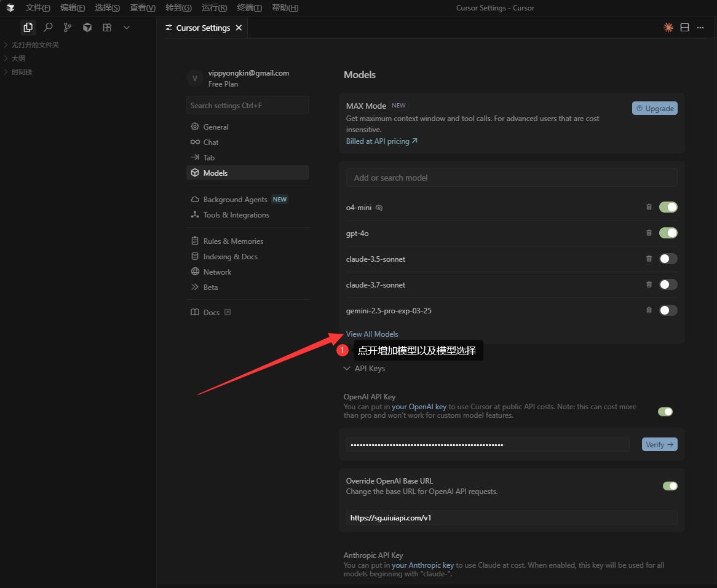
Task: Click the Rules & Memories clipboard icon
Action: (x=195, y=241)
